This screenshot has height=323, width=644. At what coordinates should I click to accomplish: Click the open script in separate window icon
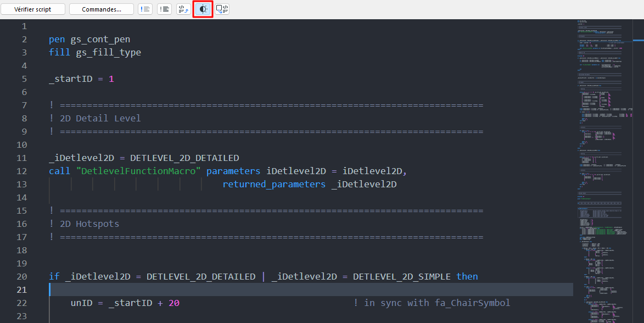point(222,9)
